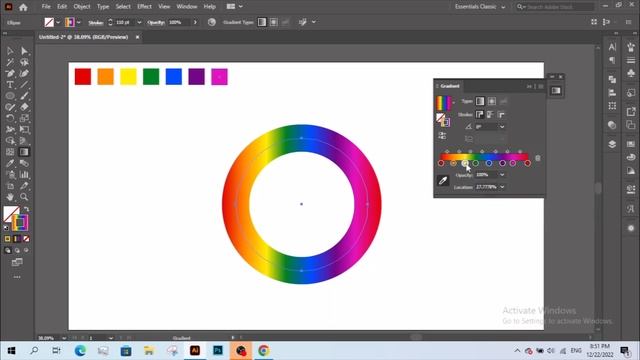The image size is (640, 360).
Task: Set Linear Gradient type in control bar
Action: tap(262, 22)
